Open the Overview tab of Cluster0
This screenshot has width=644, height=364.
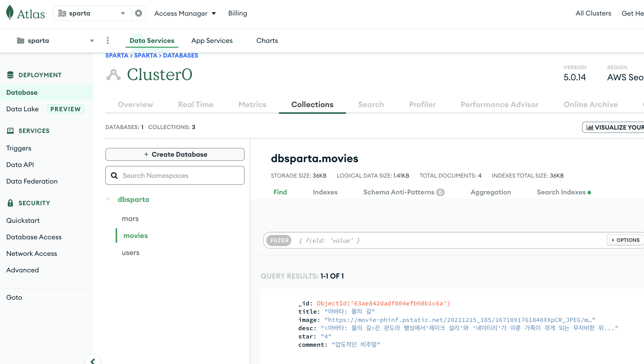(x=135, y=105)
